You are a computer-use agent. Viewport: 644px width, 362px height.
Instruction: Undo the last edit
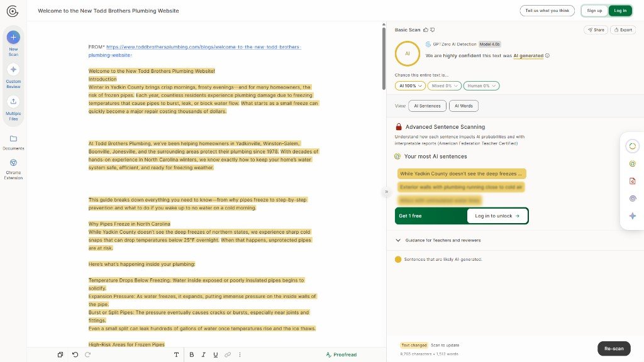click(x=75, y=354)
